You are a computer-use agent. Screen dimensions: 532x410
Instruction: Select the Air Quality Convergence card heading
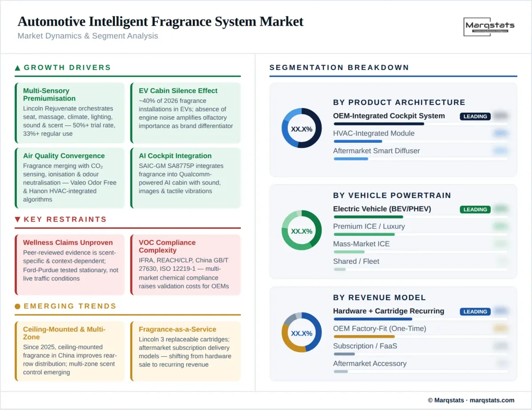point(64,156)
